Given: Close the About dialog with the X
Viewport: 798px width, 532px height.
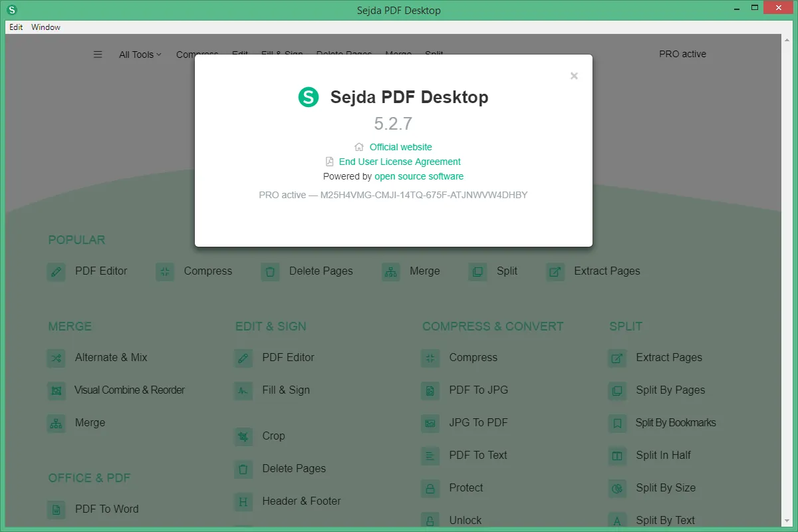Looking at the screenshot, I should click(574, 76).
